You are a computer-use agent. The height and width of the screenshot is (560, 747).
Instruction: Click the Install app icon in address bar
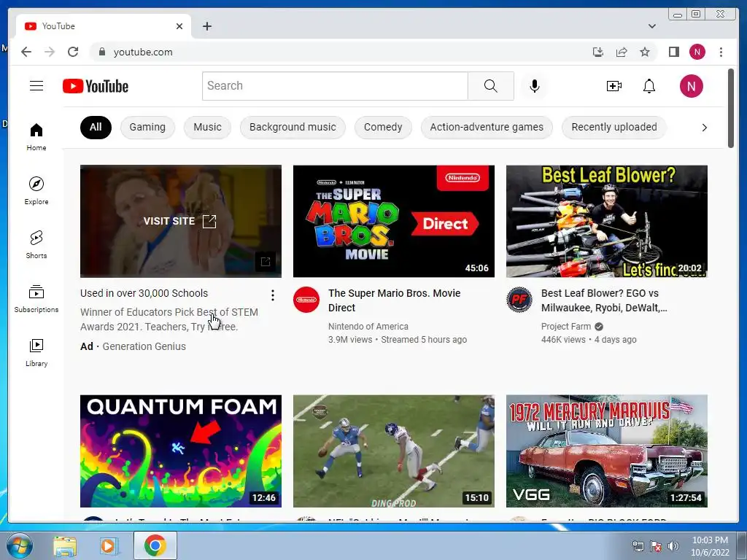pos(598,52)
